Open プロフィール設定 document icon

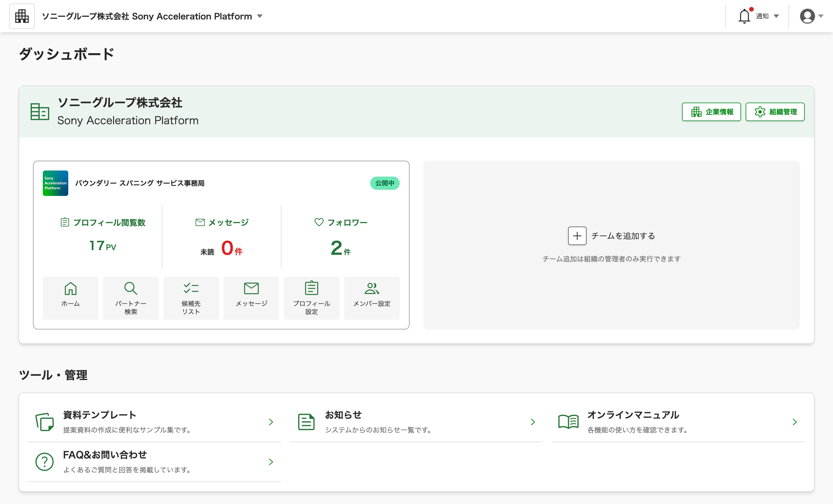click(311, 288)
